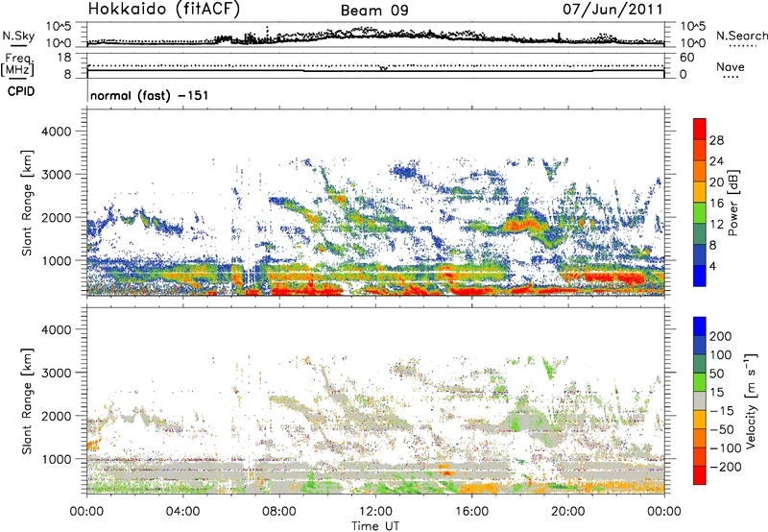
Task: Click the "2000" tick on the velocity panel
Action: click(57, 416)
